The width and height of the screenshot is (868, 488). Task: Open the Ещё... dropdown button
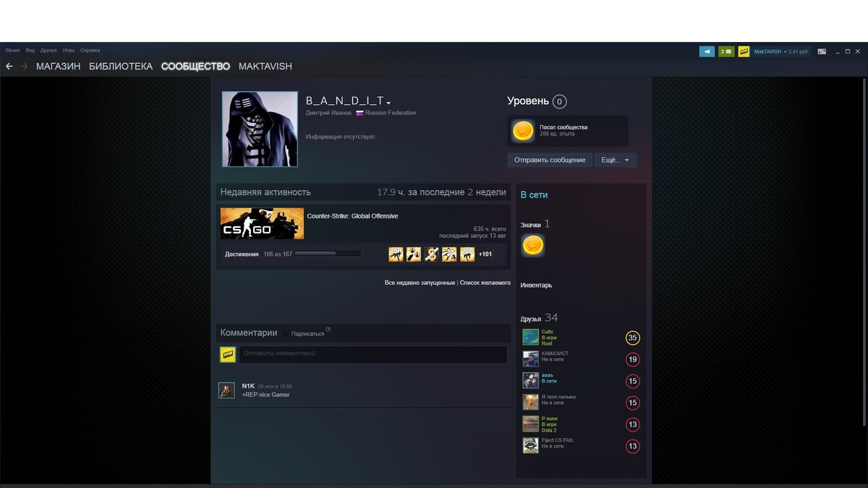coord(616,160)
